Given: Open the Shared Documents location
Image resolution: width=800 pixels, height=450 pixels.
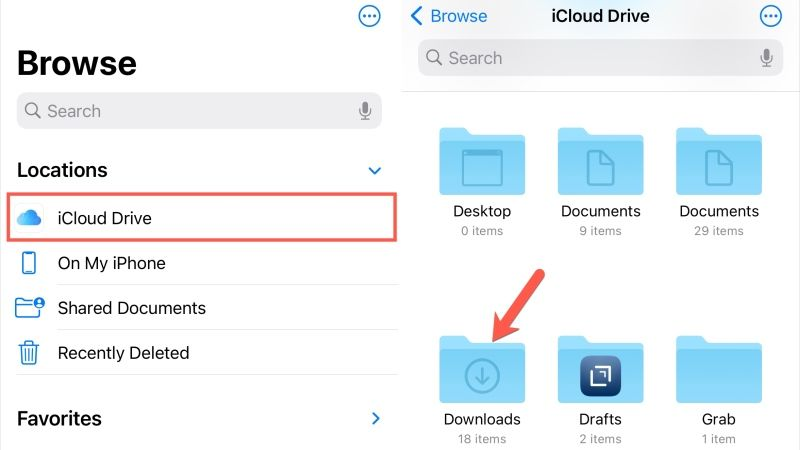Looking at the screenshot, I should (x=131, y=308).
